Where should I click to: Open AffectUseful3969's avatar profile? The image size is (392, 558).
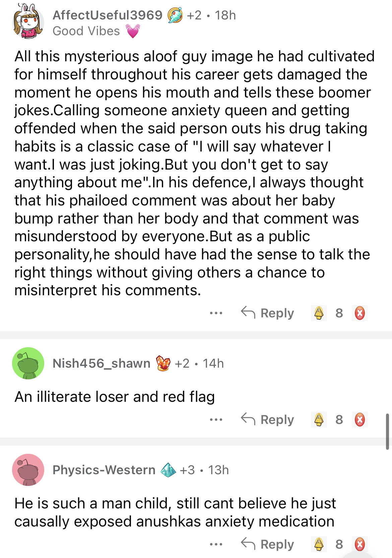pyautogui.click(x=28, y=21)
